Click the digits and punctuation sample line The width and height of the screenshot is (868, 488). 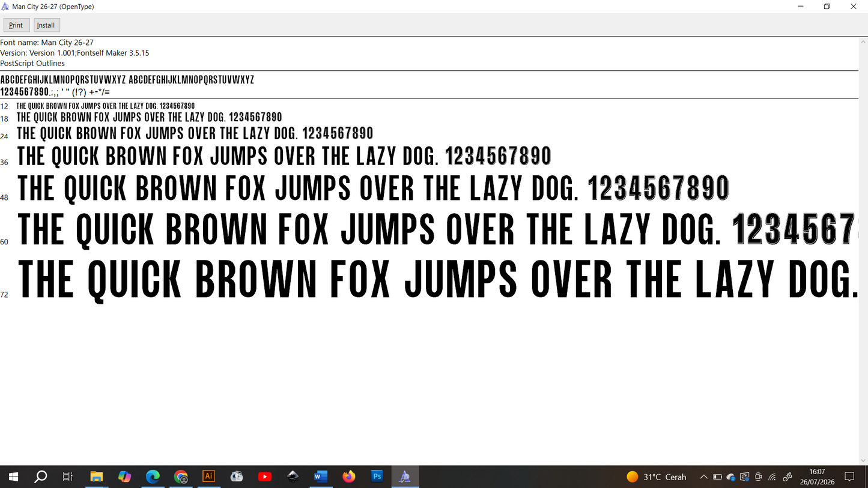click(x=55, y=92)
